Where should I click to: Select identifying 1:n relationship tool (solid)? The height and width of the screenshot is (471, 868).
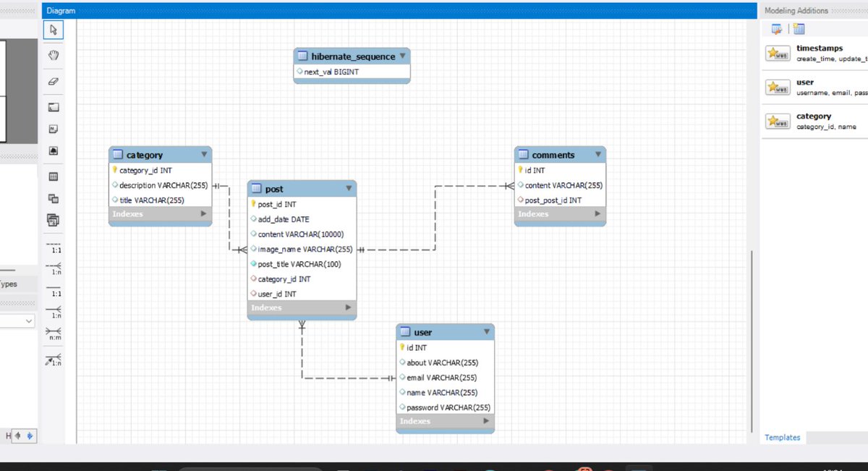[54, 313]
